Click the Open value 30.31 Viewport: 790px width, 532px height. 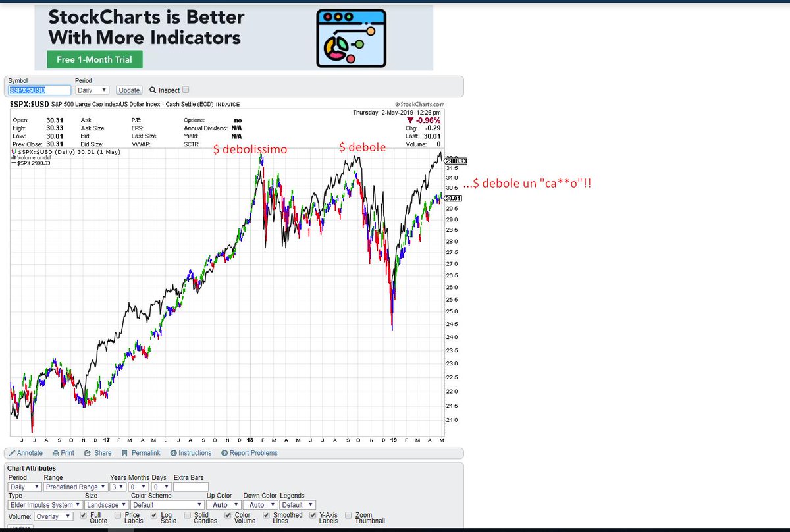[55, 120]
